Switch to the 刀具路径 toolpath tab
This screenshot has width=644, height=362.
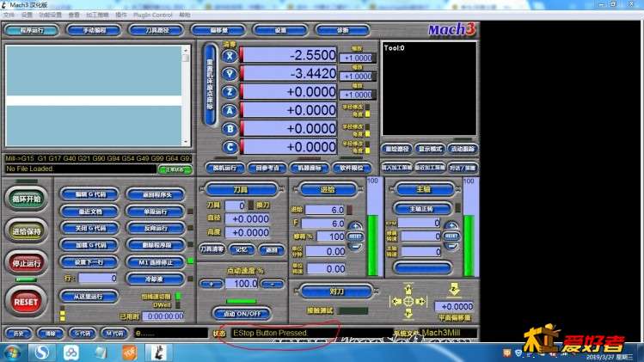(x=156, y=30)
